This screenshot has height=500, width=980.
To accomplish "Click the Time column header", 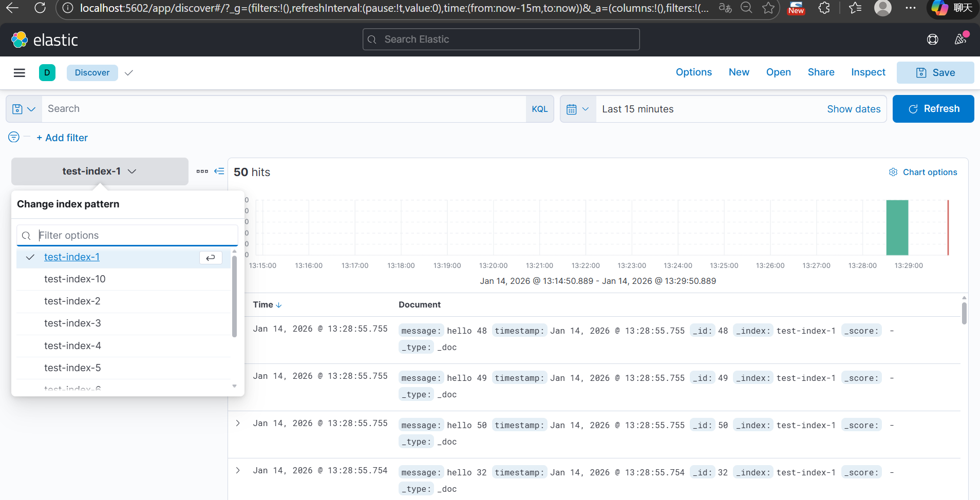I will pyautogui.click(x=263, y=305).
